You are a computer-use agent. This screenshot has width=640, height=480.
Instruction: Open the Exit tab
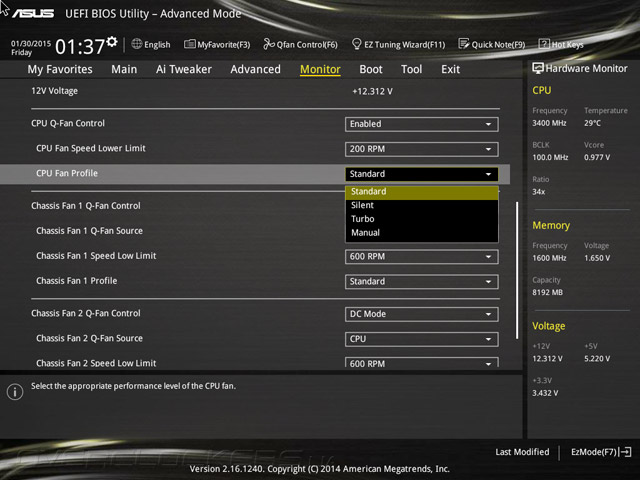[x=450, y=69]
